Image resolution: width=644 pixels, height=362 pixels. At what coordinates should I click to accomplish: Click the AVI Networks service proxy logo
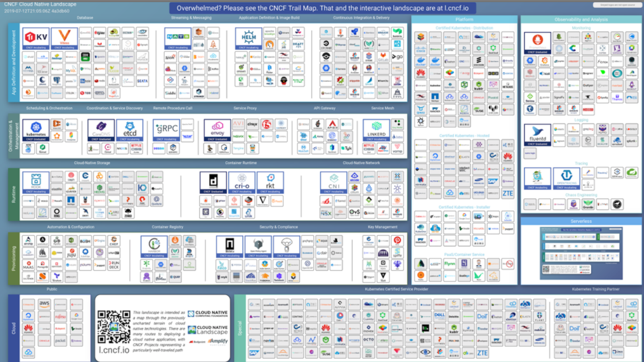[238, 125]
